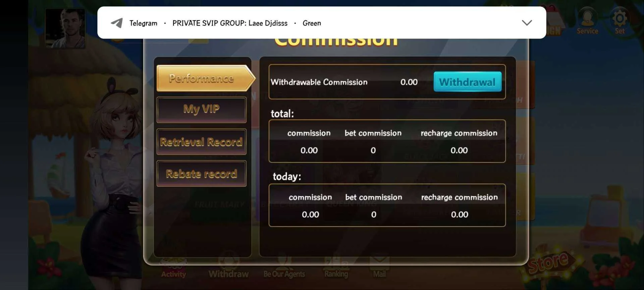Image resolution: width=644 pixels, height=290 pixels.
Task: Click the blue Withdrawal button
Action: [x=467, y=82]
